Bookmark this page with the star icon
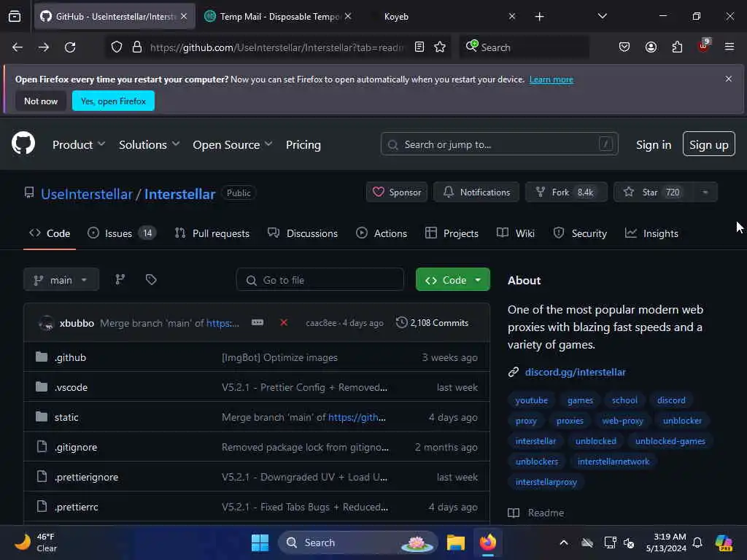747x560 pixels. click(x=440, y=47)
